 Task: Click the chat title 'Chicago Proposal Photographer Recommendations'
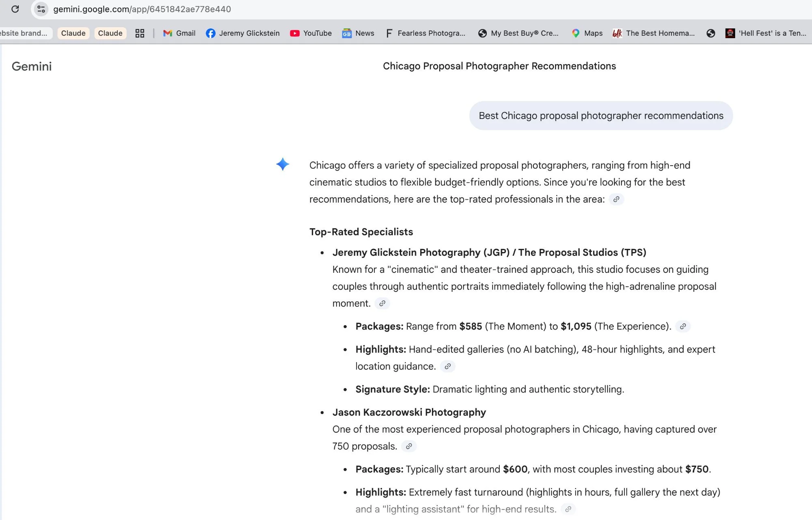pos(499,66)
